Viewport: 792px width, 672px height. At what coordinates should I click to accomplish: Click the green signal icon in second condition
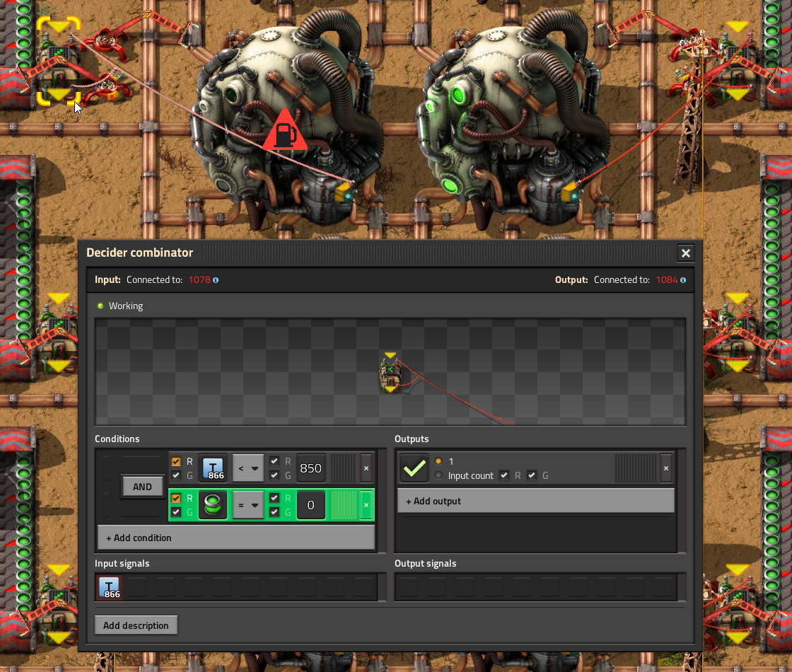(x=213, y=505)
